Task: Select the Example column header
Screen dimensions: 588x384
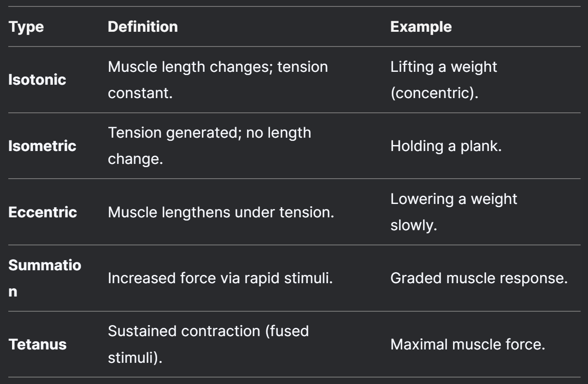Action: pos(421,27)
